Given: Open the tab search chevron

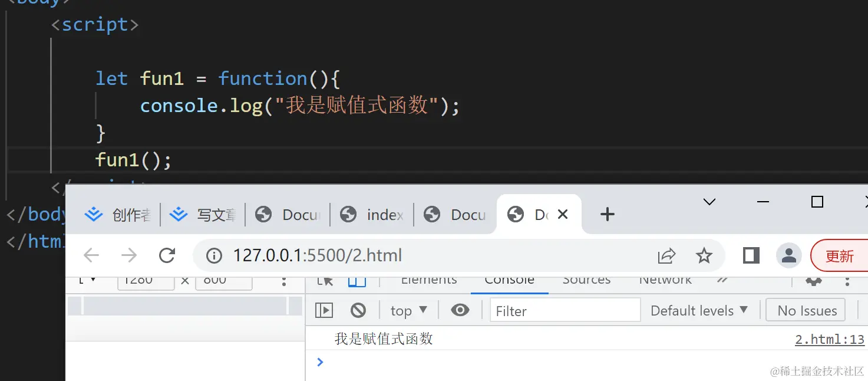Looking at the screenshot, I should point(709,202).
